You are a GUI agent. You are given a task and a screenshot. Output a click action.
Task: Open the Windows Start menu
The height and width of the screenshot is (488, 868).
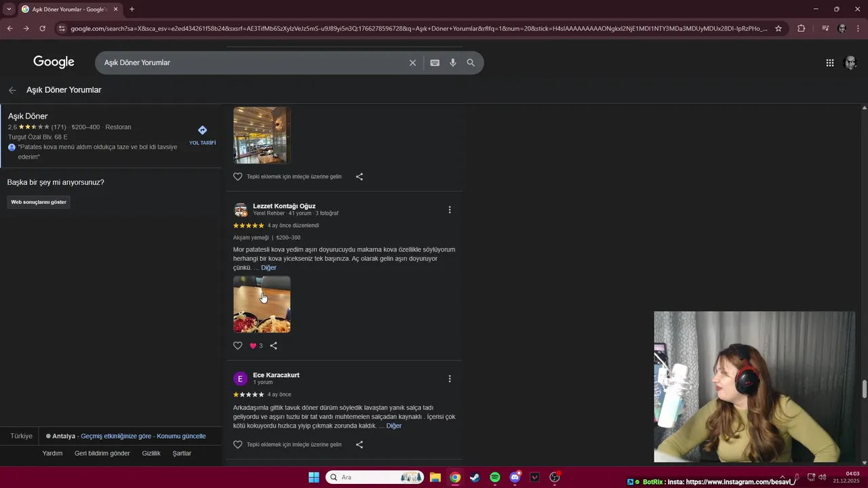(314, 477)
